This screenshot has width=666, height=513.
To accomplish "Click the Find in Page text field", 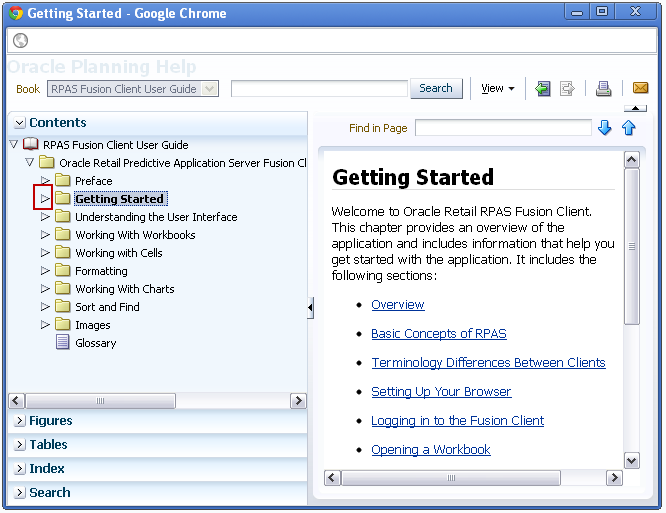I will pyautogui.click(x=503, y=128).
